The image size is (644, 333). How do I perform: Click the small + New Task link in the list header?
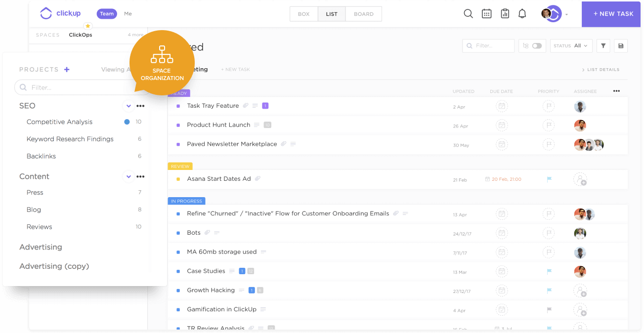(x=235, y=70)
